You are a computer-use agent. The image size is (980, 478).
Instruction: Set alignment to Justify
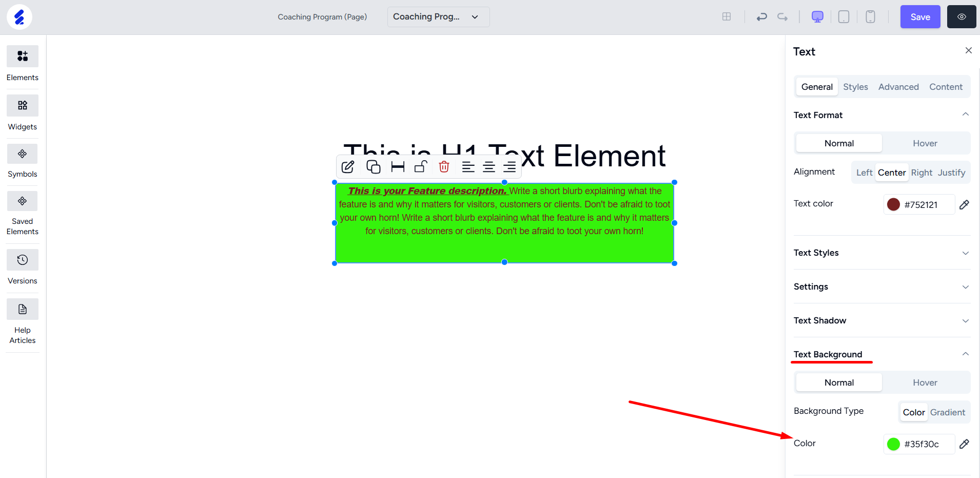pos(951,173)
